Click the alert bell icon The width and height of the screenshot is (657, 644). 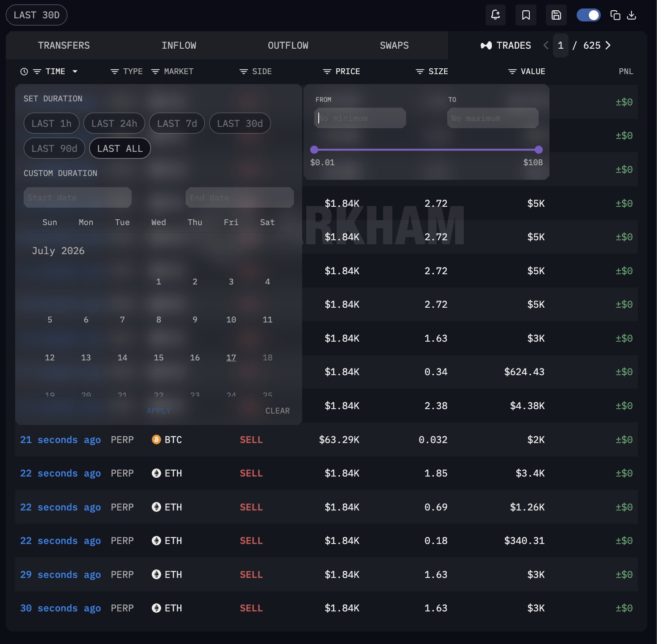click(x=495, y=15)
